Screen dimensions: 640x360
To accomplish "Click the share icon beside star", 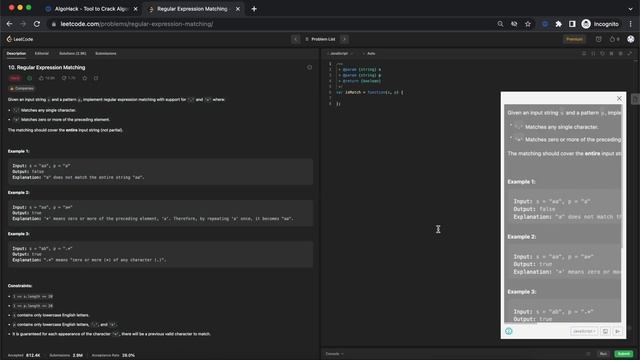I will pos(96,78).
